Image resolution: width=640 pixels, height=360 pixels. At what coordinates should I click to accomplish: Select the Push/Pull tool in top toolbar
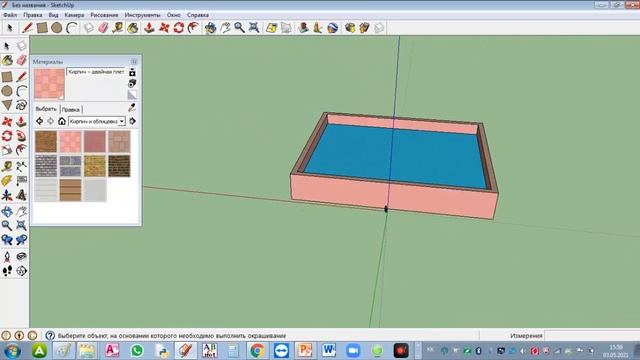[x=149, y=28]
